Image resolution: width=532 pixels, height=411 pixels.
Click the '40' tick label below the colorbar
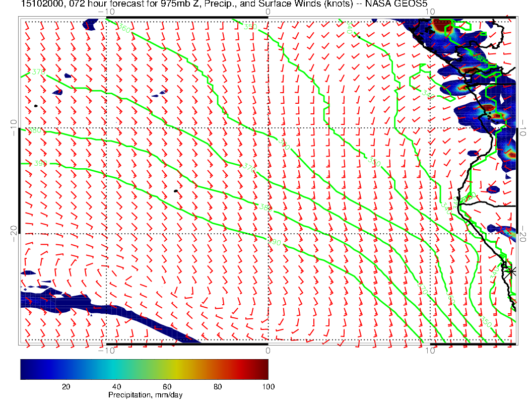coord(116,386)
